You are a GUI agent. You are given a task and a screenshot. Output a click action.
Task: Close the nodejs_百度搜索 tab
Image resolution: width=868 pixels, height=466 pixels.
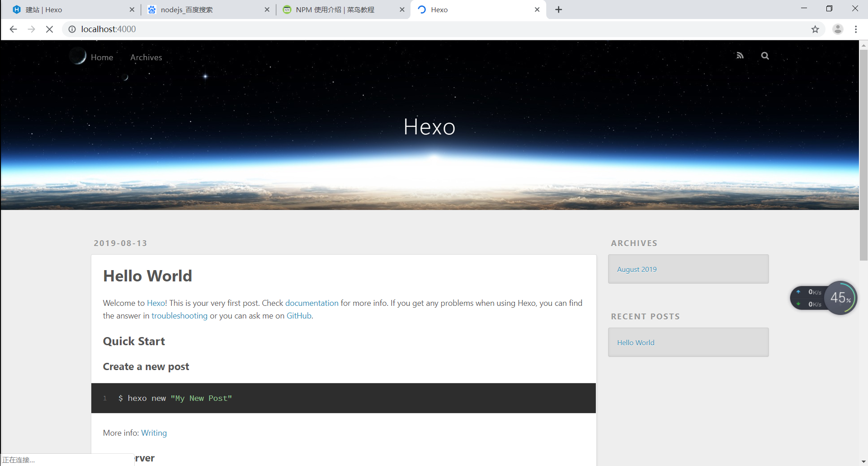[x=267, y=10]
